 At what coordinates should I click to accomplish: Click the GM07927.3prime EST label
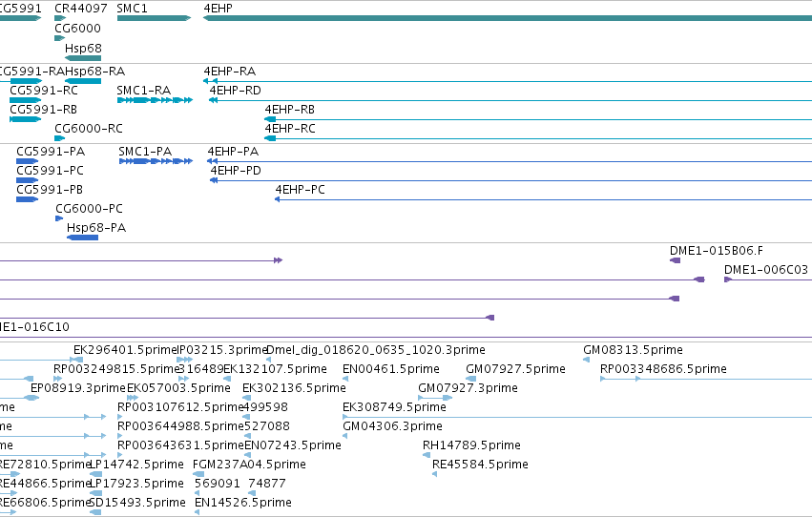coord(468,388)
